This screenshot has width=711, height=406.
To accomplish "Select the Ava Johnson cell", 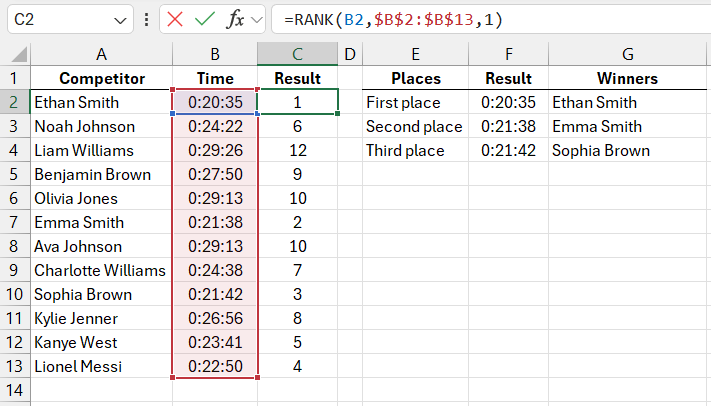I will (x=102, y=246).
